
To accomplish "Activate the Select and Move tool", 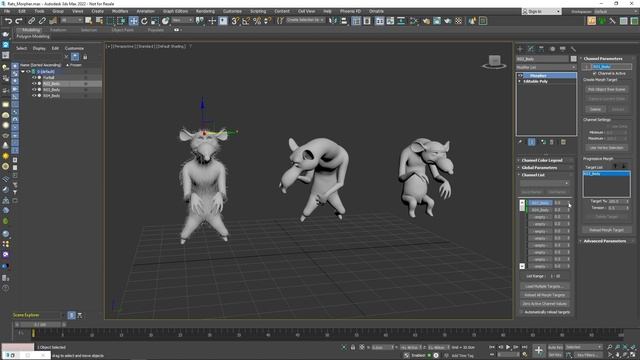I will [x=133, y=21].
